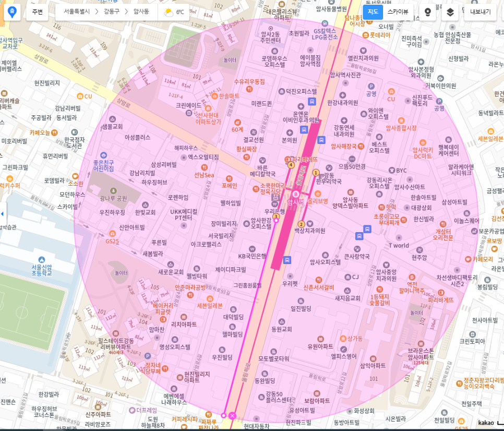
Task: Click the 우리은행 bank label
Action: click(x=274, y=211)
